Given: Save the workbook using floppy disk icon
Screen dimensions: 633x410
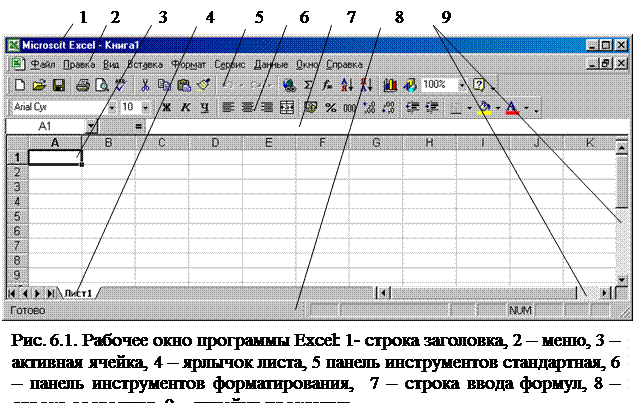Looking at the screenshot, I should (59, 85).
